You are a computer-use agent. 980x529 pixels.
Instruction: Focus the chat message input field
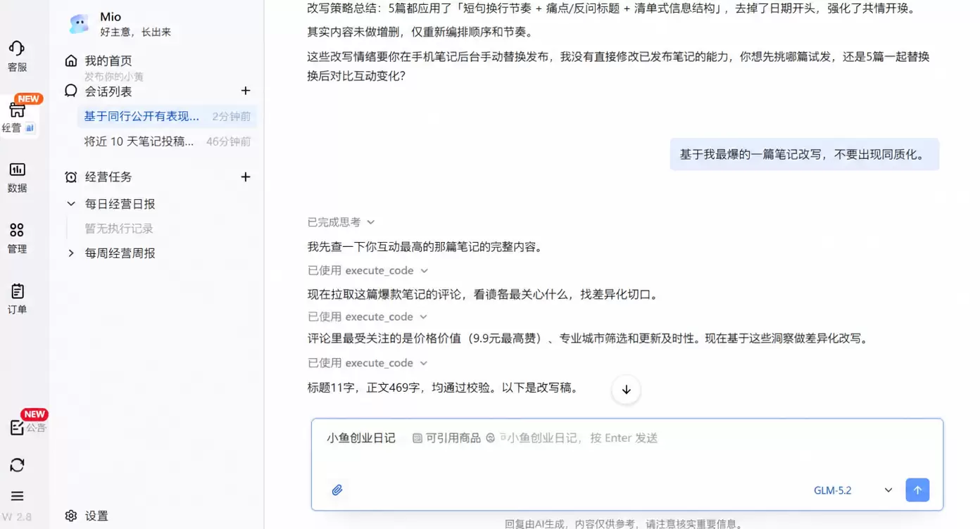click(627, 464)
